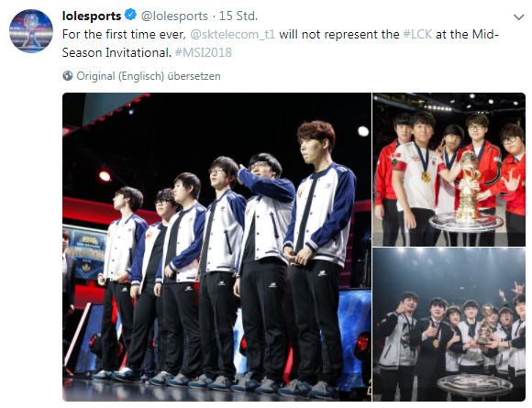Click the globe icon beside translation text
The height and width of the screenshot is (408, 532).
tap(68, 75)
